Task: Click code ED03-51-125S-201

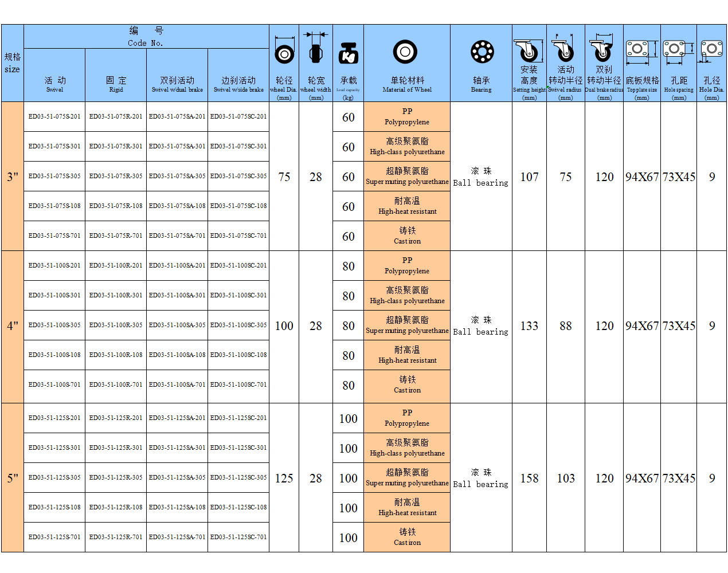Action: 54,418
